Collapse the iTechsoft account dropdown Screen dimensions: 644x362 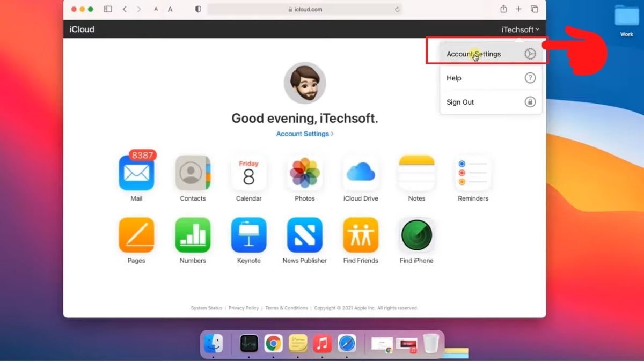point(520,29)
